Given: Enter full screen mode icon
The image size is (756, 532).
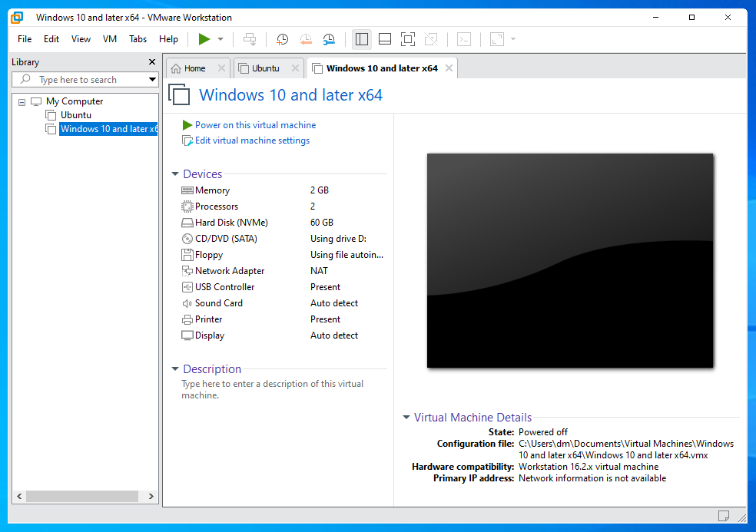Looking at the screenshot, I should (408, 39).
